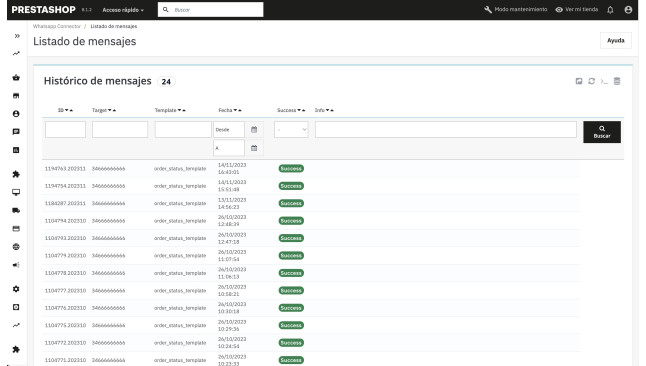Open Shop Parameters via the gear icon
The height and width of the screenshot is (366, 646).
16,289
